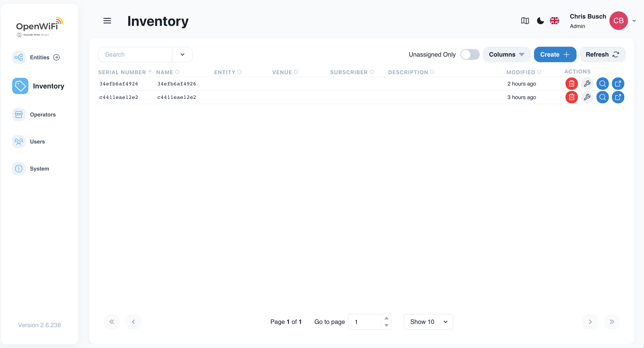644x348 pixels.
Task: Delete device 34efb6af4926 with trash icon
Action: click(571, 84)
